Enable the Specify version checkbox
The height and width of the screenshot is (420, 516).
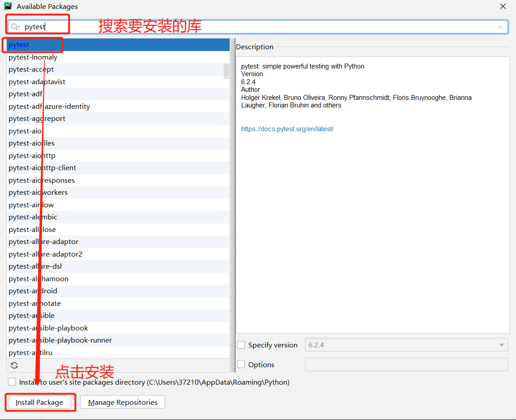coord(241,345)
